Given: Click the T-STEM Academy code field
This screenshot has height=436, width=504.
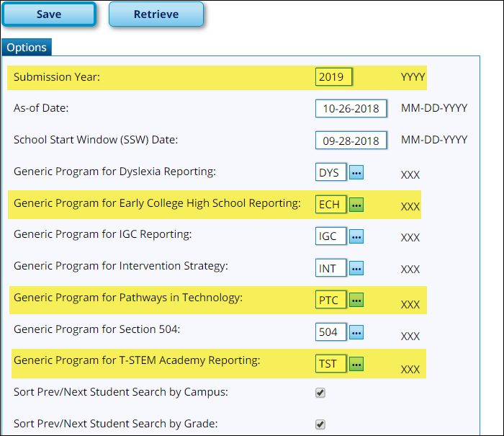Looking at the screenshot, I should point(330,364).
